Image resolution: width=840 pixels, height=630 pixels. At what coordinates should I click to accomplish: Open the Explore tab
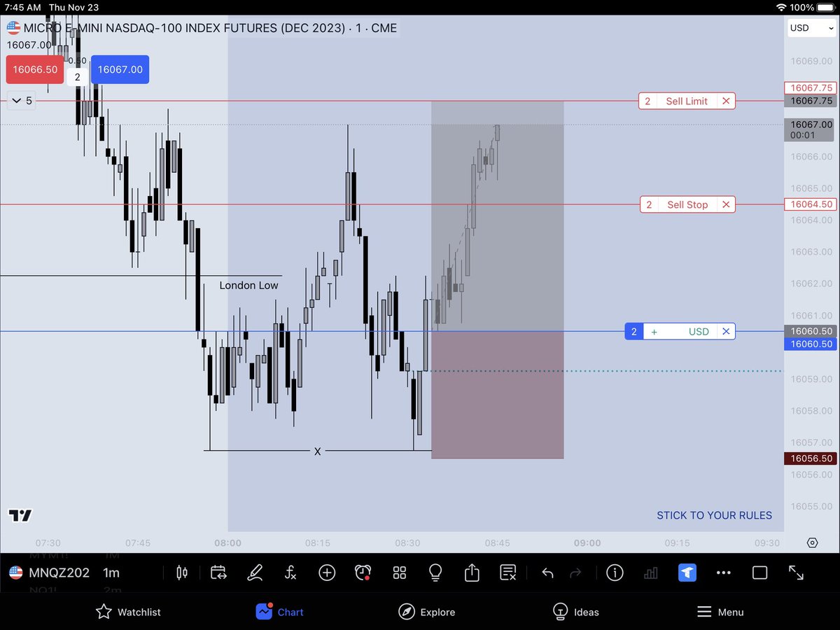[426, 612]
